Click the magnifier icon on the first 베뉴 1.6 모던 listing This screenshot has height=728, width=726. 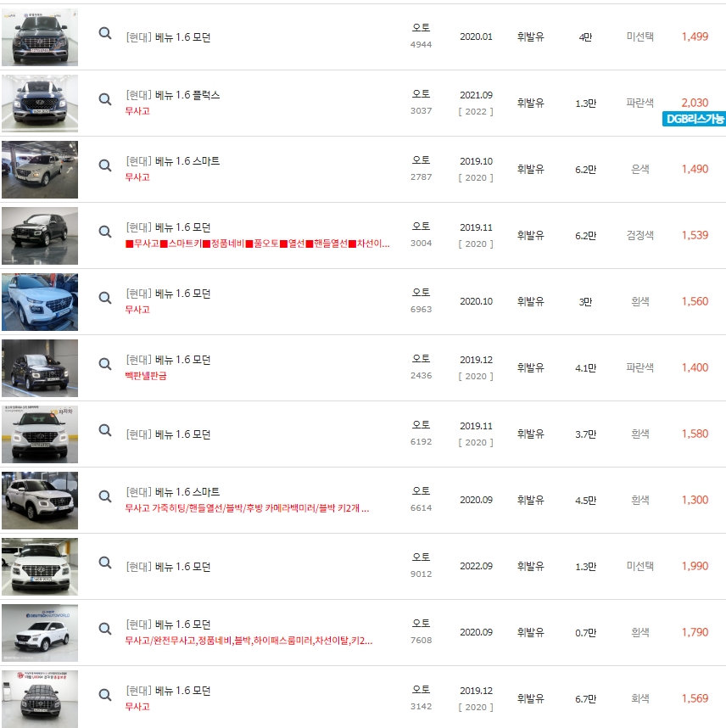[104, 35]
